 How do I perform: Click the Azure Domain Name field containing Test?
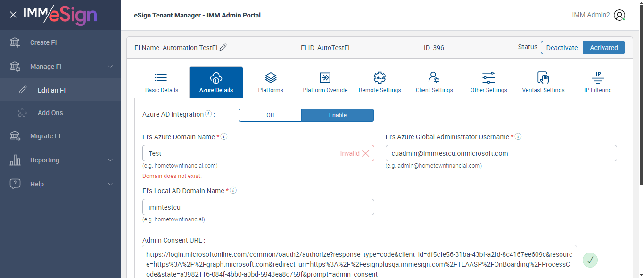click(x=238, y=153)
